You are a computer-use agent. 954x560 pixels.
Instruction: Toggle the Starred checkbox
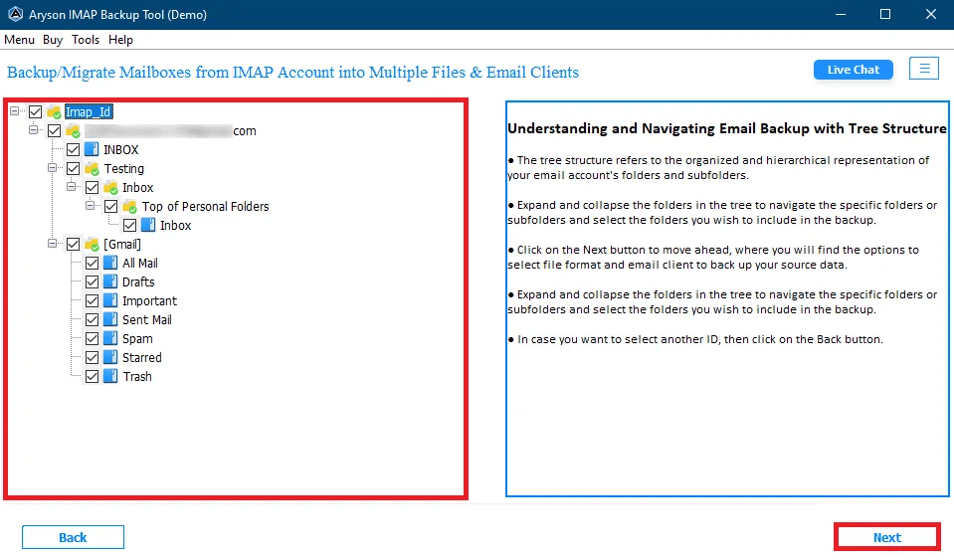coord(92,357)
